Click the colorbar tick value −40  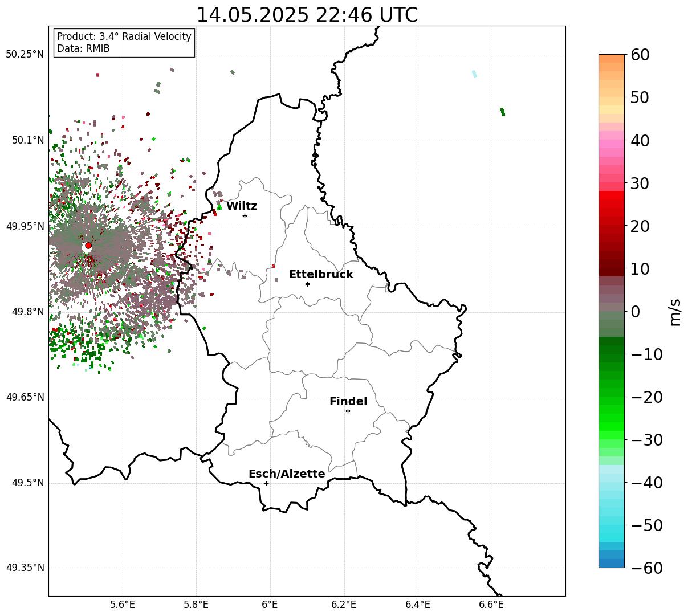[646, 483]
